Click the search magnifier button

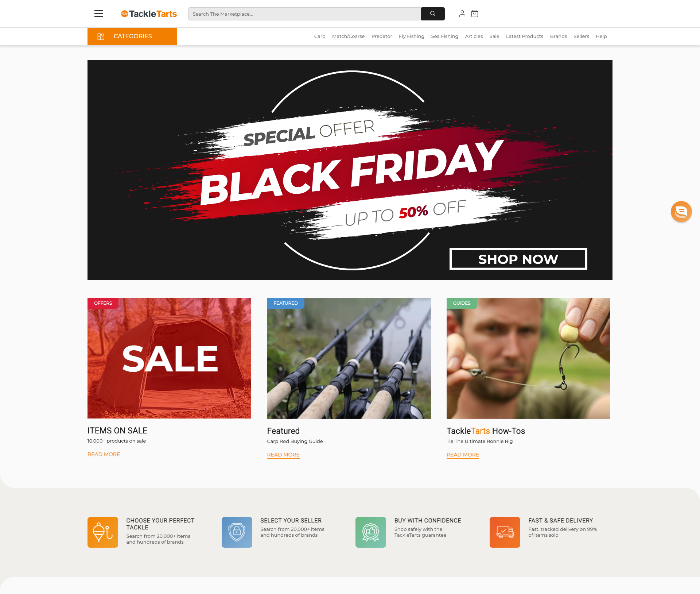[x=432, y=14]
